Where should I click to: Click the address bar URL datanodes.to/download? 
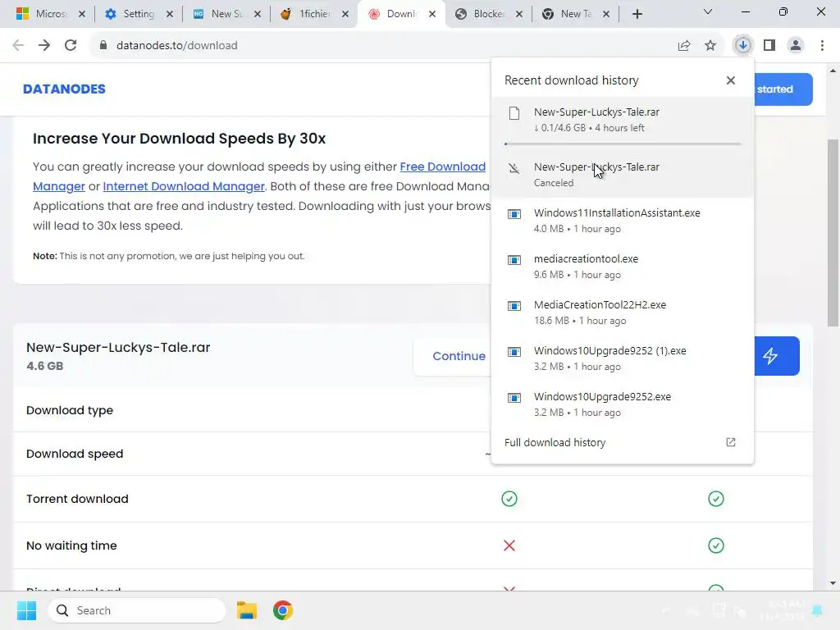[x=177, y=46]
